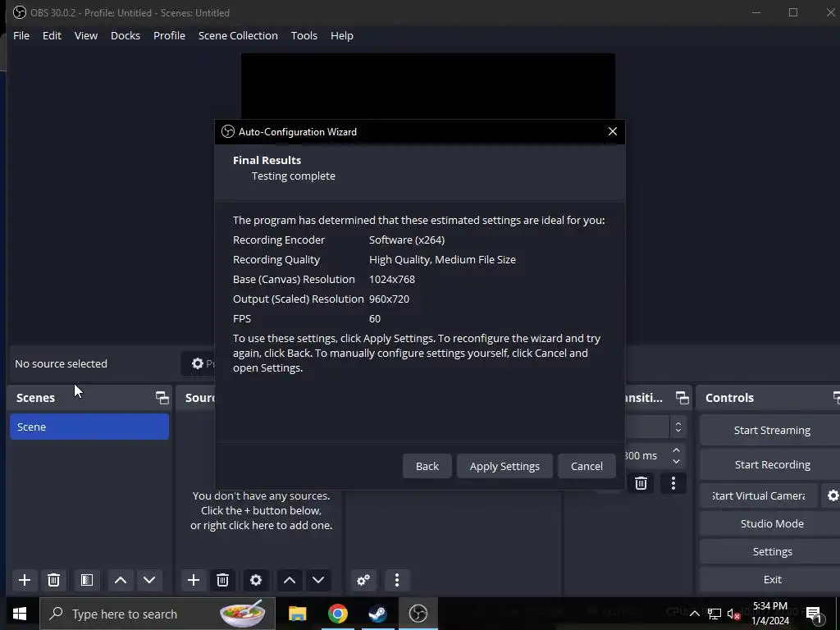Click muted volume tray icon
Image resolution: width=840 pixels, height=630 pixels.
point(733,614)
